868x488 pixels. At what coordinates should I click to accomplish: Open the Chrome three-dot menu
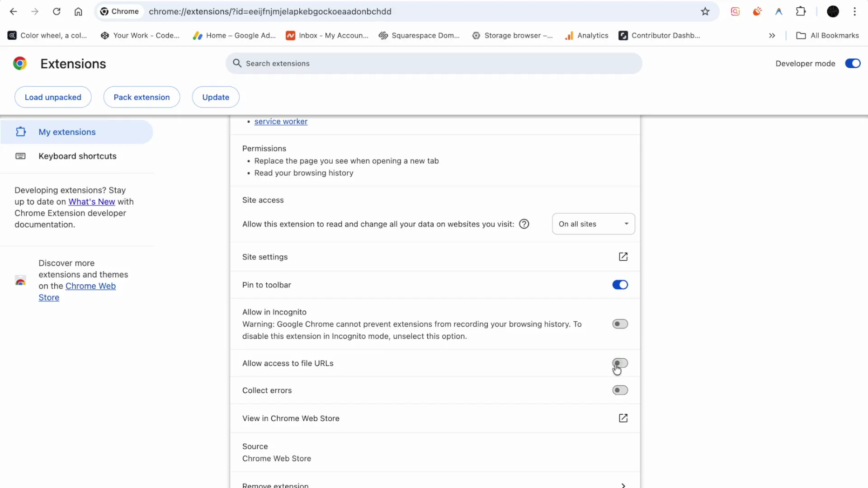[x=855, y=11]
